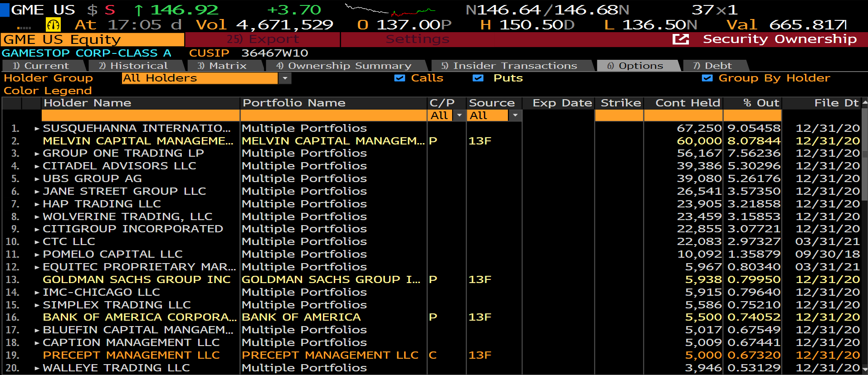The width and height of the screenshot is (868, 375).
Task: Expand Simplex Trading LLC row
Action: (37, 305)
